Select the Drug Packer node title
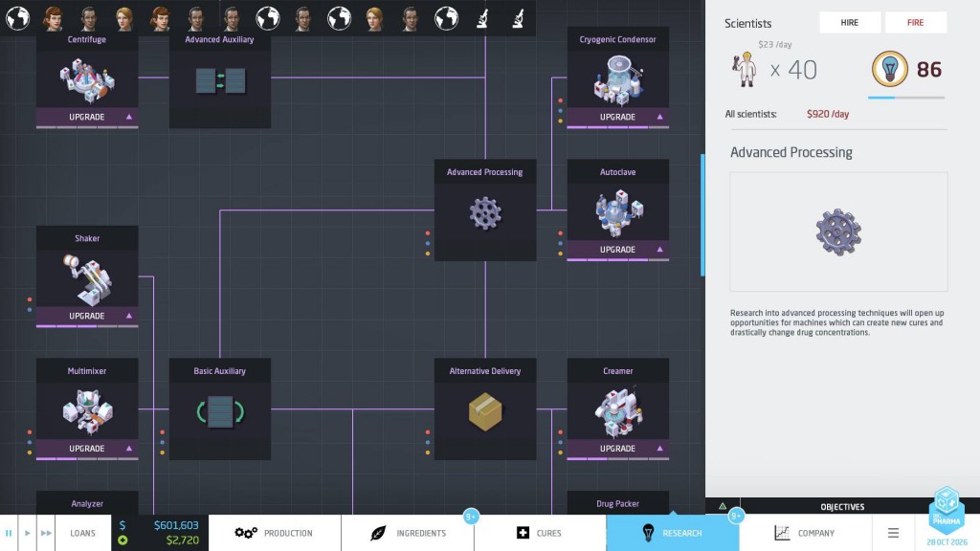Image resolution: width=980 pixels, height=551 pixels. [x=617, y=503]
